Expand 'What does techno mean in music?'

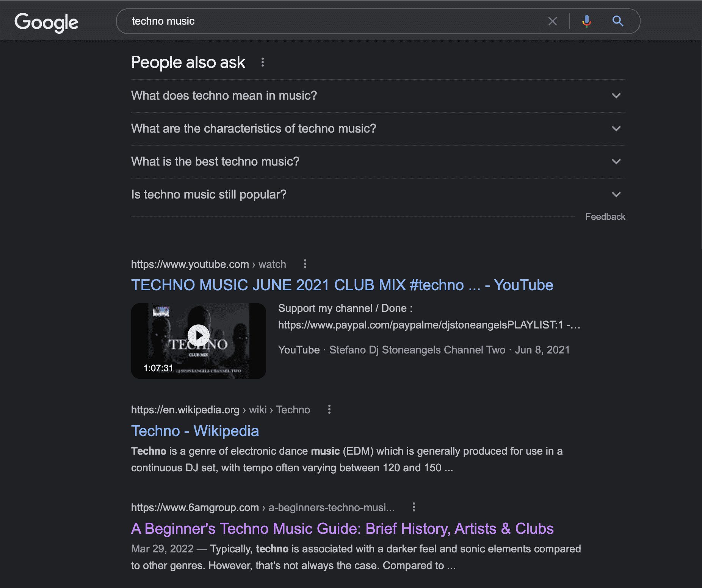378,95
